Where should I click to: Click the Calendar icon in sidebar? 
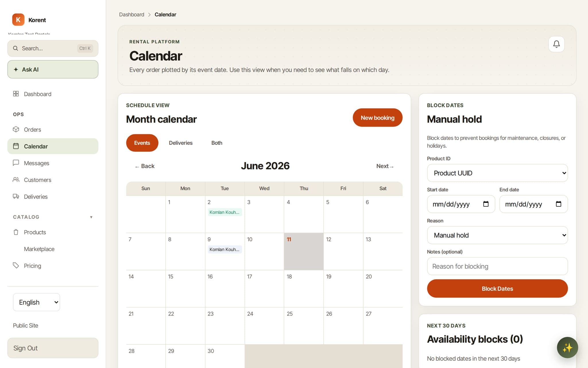click(16, 146)
